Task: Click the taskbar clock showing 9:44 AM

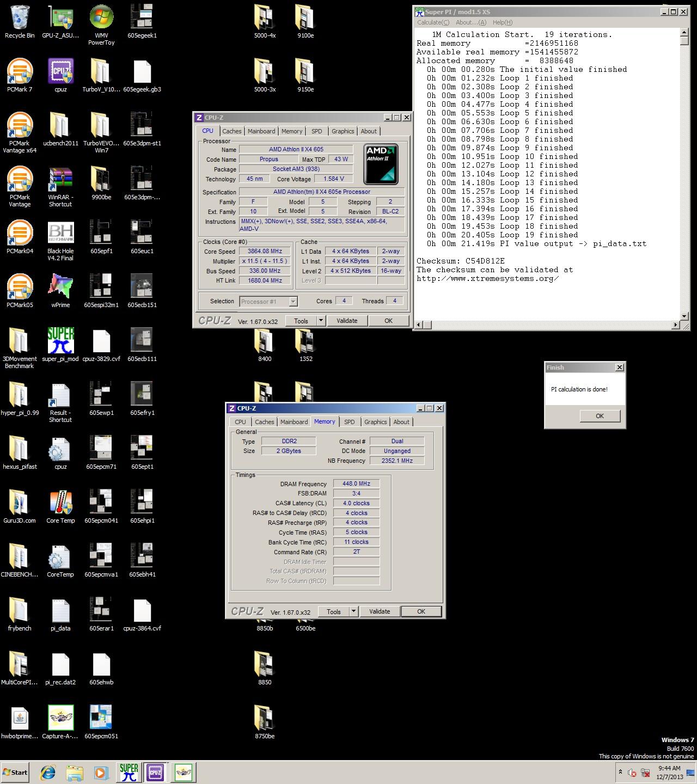Action: [669, 773]
